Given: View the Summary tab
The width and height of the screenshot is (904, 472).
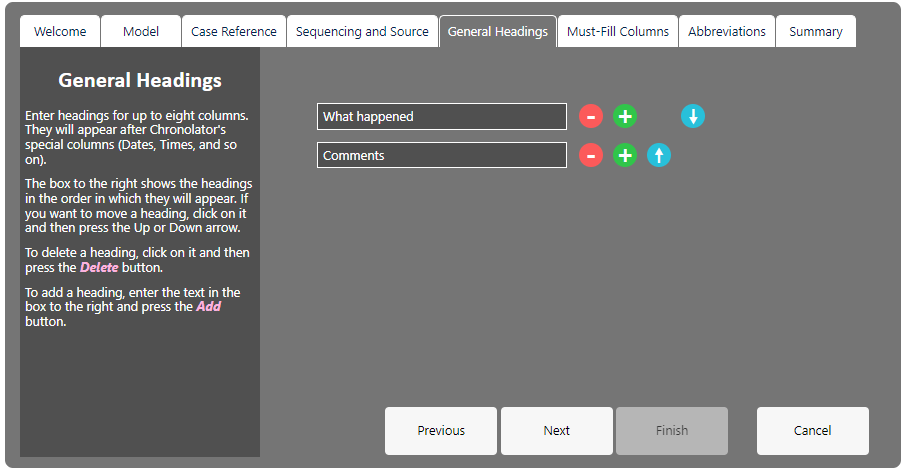Looking at the screenshot, I should click(x=816, y=31).
